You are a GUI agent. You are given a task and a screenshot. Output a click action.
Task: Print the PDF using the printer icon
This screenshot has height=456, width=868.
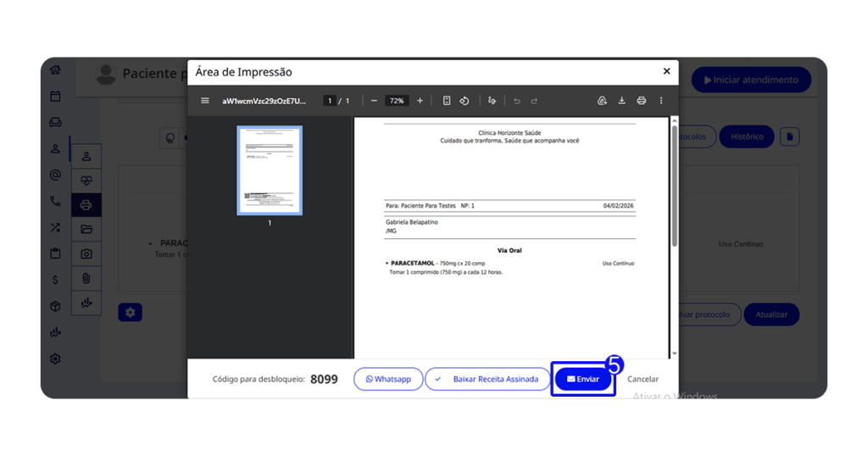click(641, 101)
